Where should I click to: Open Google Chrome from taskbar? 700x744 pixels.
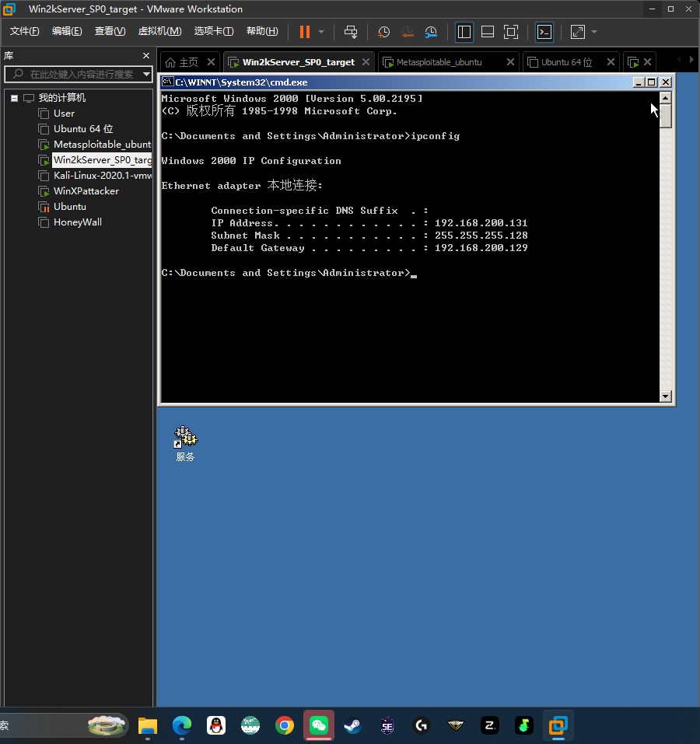[x=284, y=725]
